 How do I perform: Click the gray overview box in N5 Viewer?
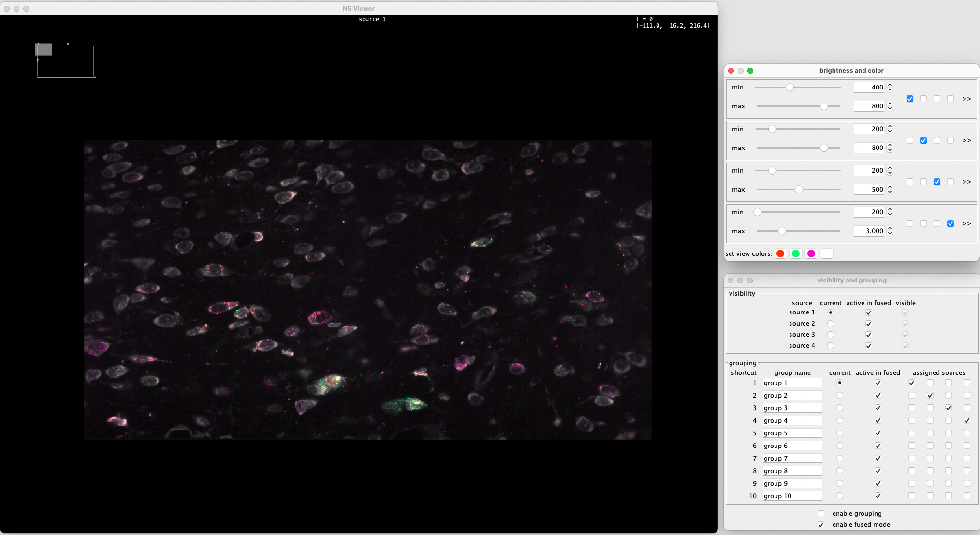click(44, 49)
